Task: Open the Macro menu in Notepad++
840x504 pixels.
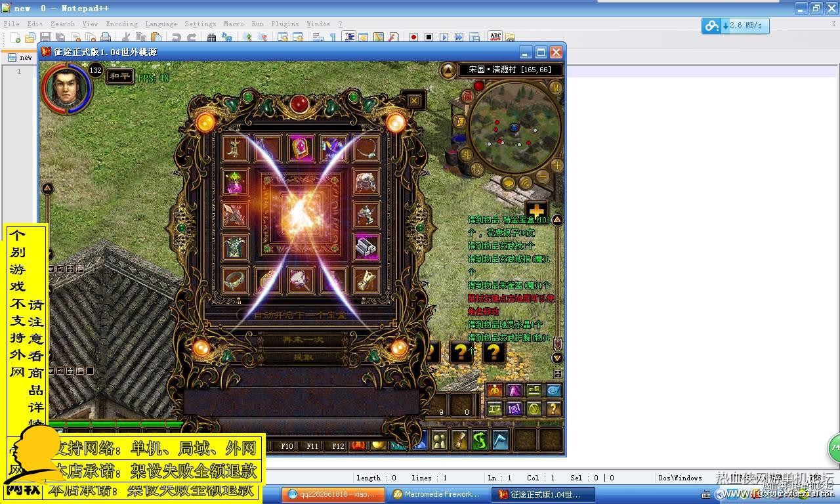Action: (234, 24)
